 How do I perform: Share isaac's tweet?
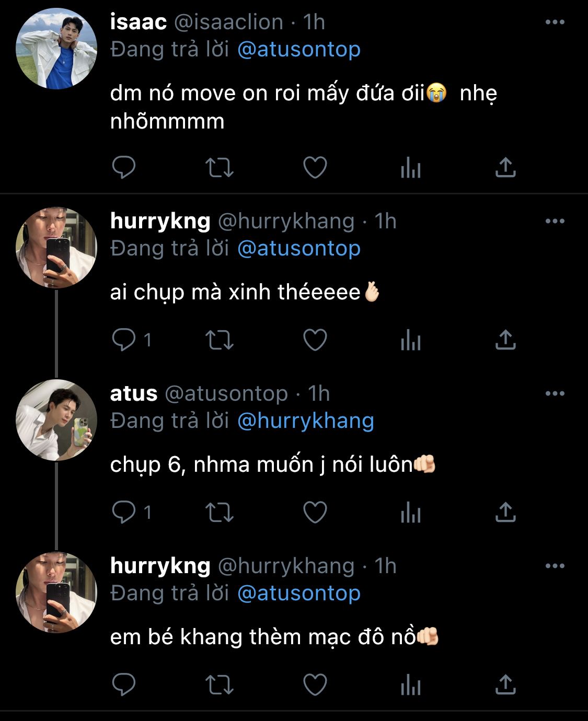click(x=505, y=168)
